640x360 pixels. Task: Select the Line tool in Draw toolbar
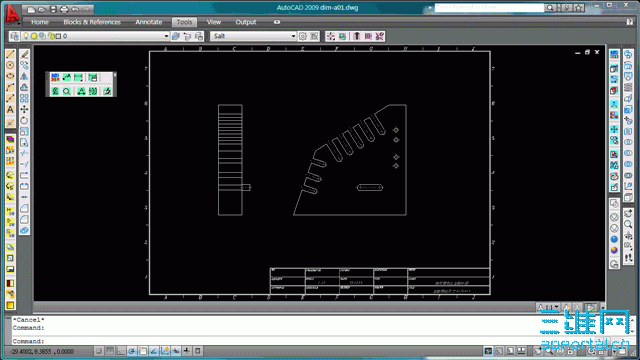pyautogui.click(x=10, y=54)
